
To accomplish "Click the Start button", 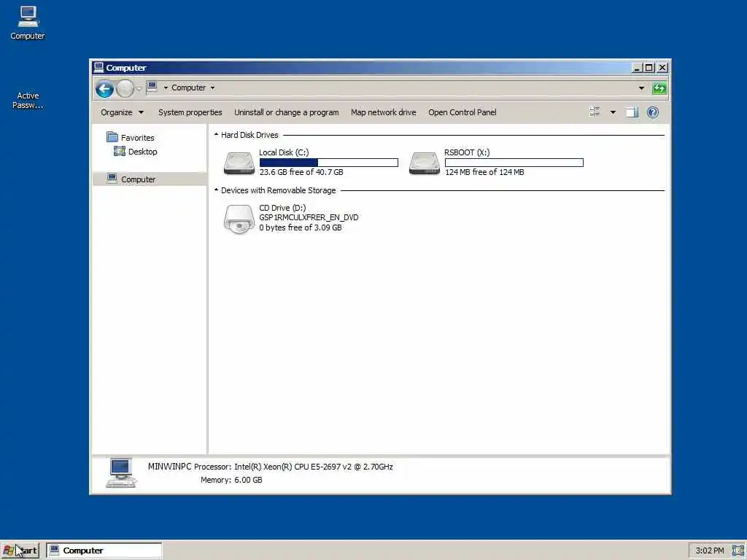I will [x=20, y=551].
